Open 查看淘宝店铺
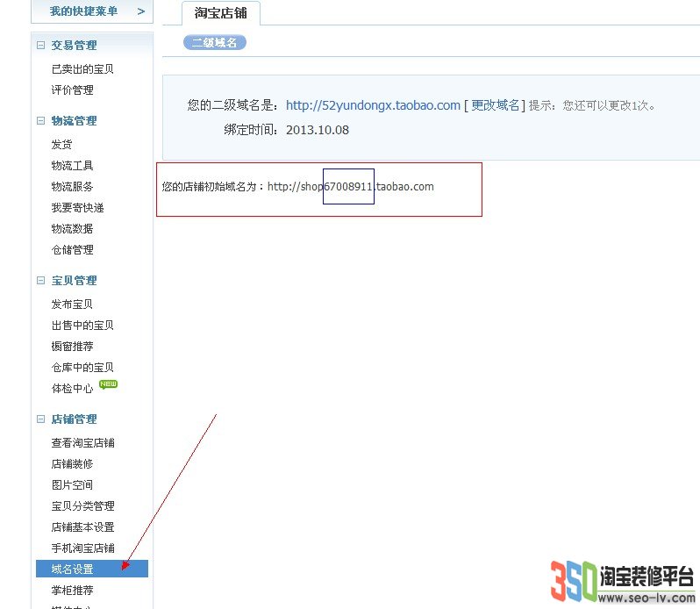Image resolution: width=700 pixels, height=609 pixels. 83,442
